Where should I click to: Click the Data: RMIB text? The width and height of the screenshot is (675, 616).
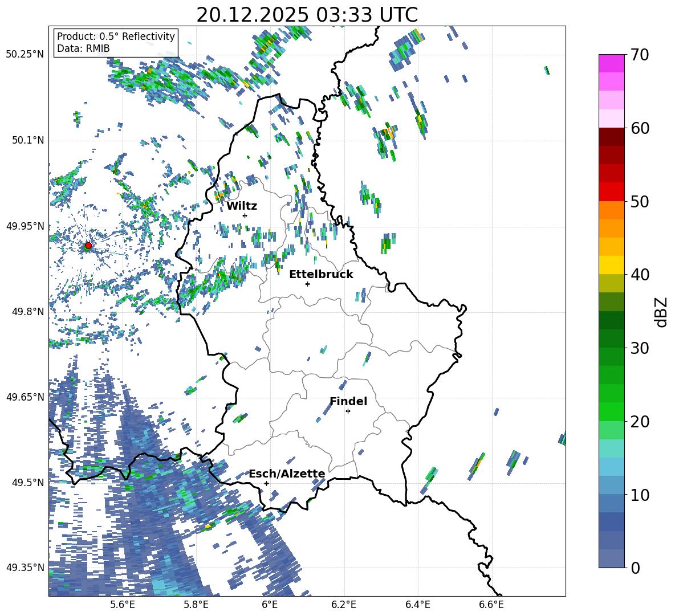coord(83,48)
